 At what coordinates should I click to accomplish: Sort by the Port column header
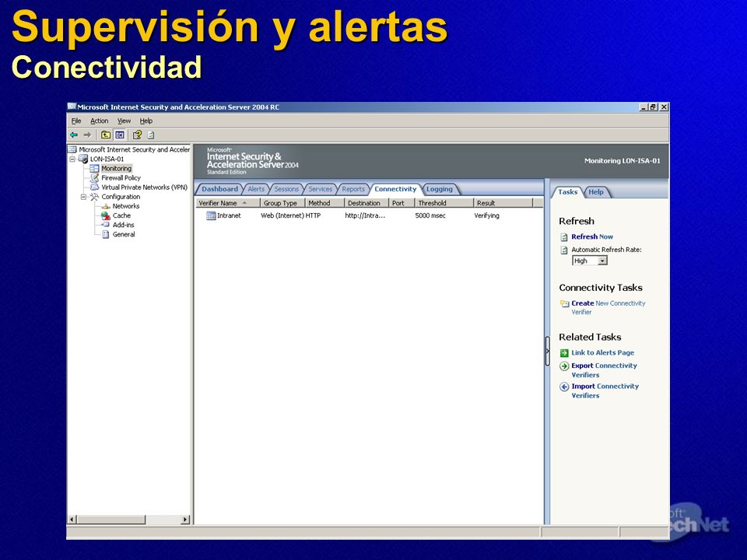(402, 203)
